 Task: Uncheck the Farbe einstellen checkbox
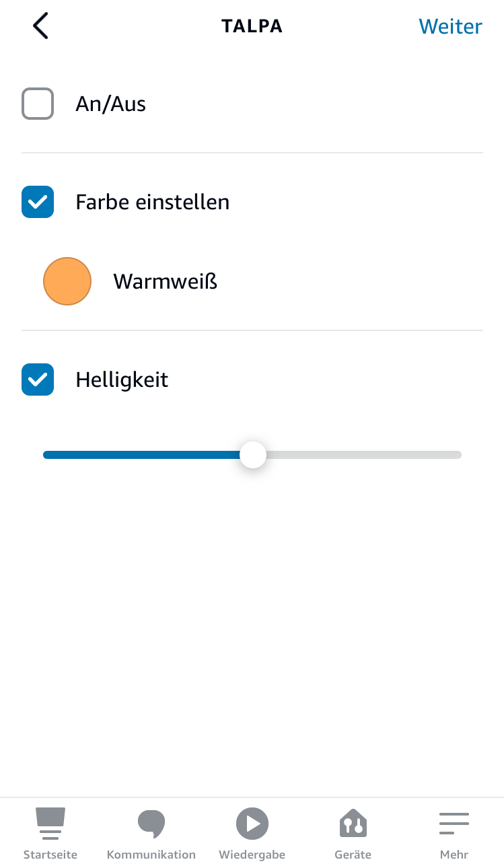coord(38,202)
